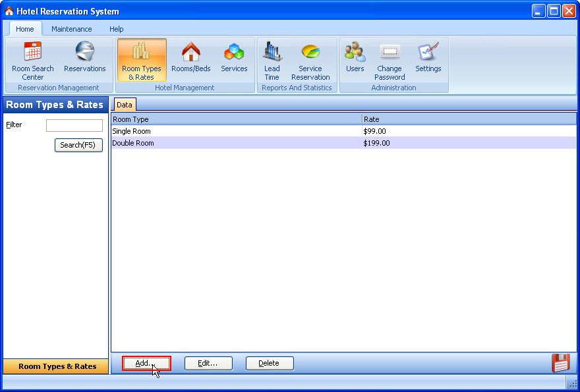Switch to the Maintenance menu
This screenshot has width=580, height=392.
coord(71,29)
